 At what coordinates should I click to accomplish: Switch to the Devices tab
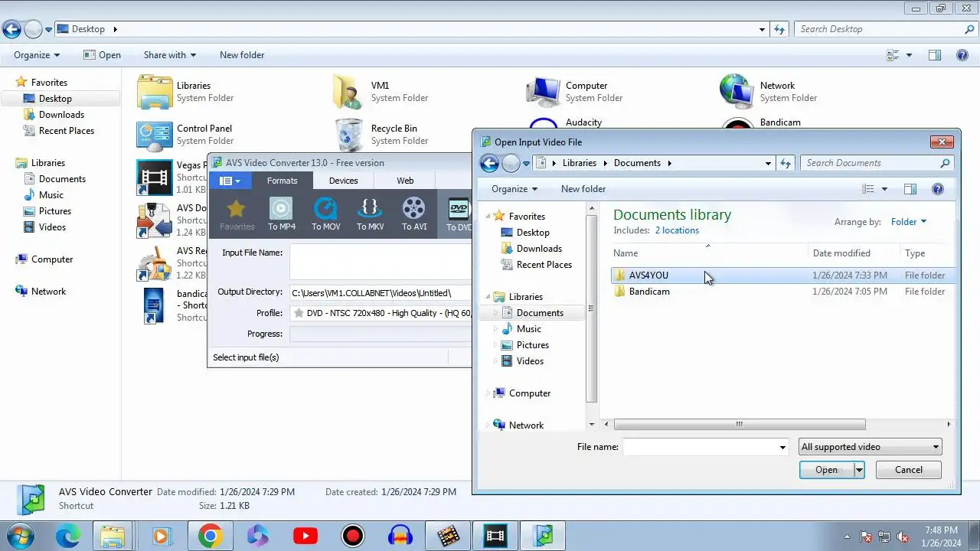point(343,181)
